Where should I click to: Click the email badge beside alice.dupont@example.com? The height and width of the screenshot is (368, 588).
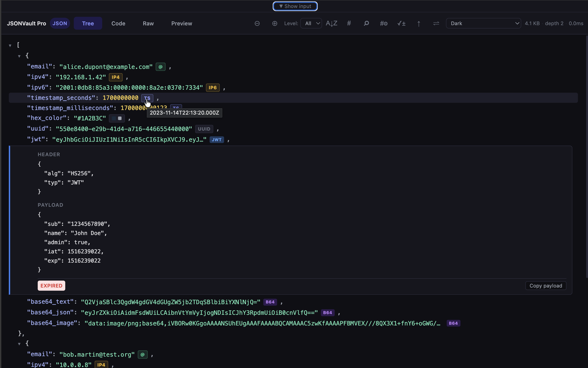(160, 66)
